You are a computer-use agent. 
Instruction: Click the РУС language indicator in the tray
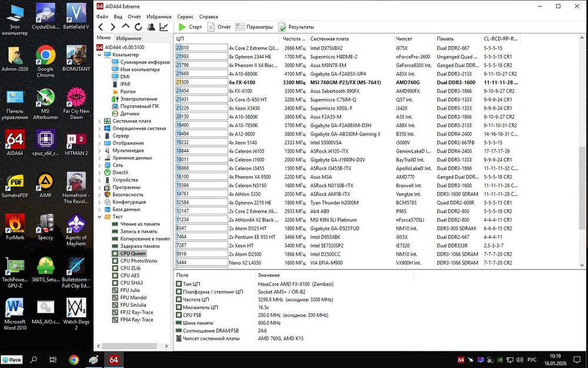pyautogui.click(x=532, y=360)
